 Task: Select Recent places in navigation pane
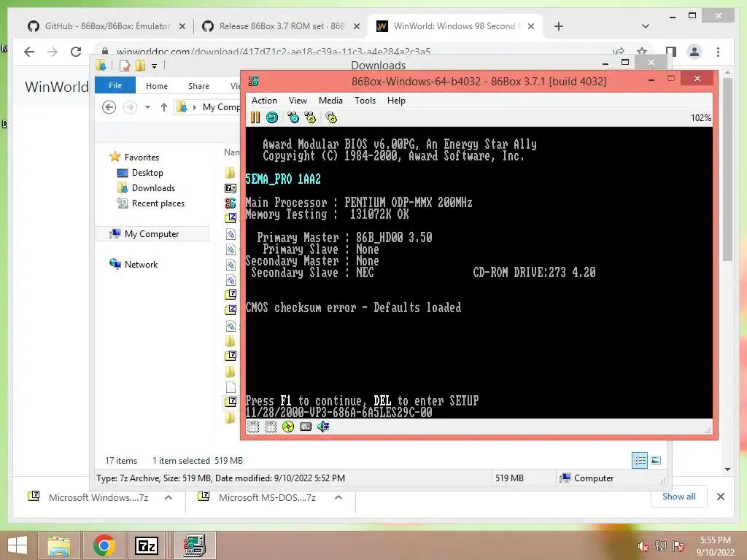(x=158, y=203)
